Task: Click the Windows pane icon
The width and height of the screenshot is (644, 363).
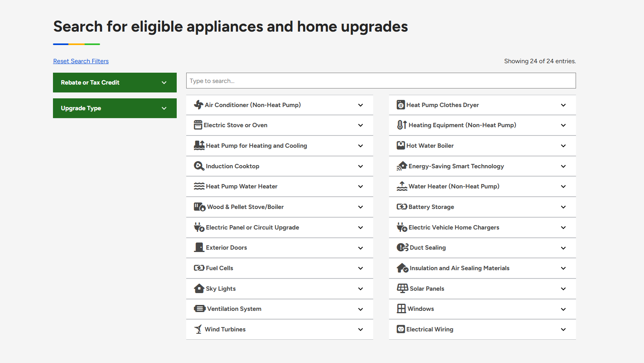Action: 401,308
